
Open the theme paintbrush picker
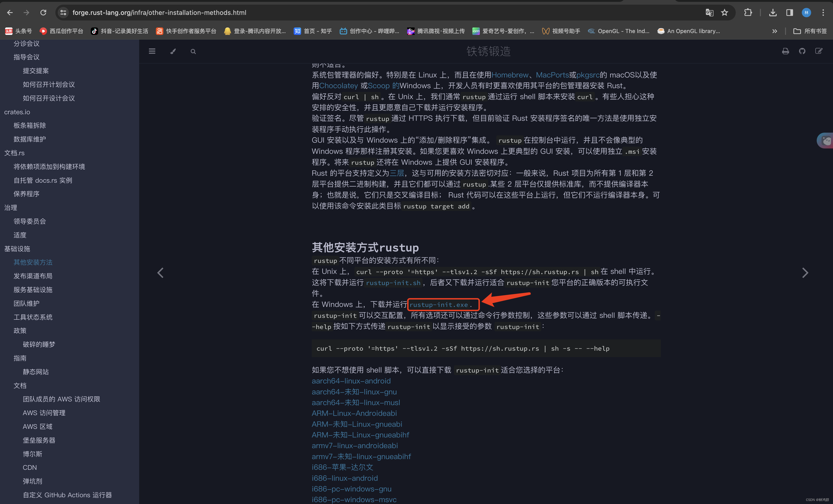tap(173, 51)
